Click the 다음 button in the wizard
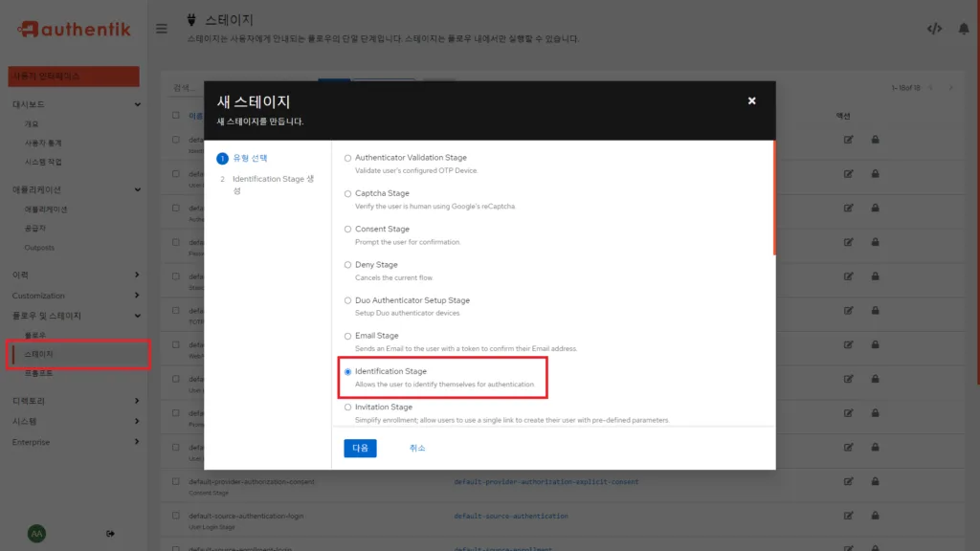Screen dimensions: 980x551 tap(360, 448)
